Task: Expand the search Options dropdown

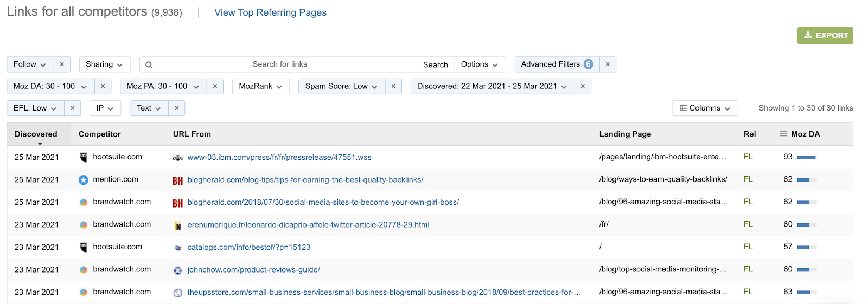Action: [x=480, y=64]
